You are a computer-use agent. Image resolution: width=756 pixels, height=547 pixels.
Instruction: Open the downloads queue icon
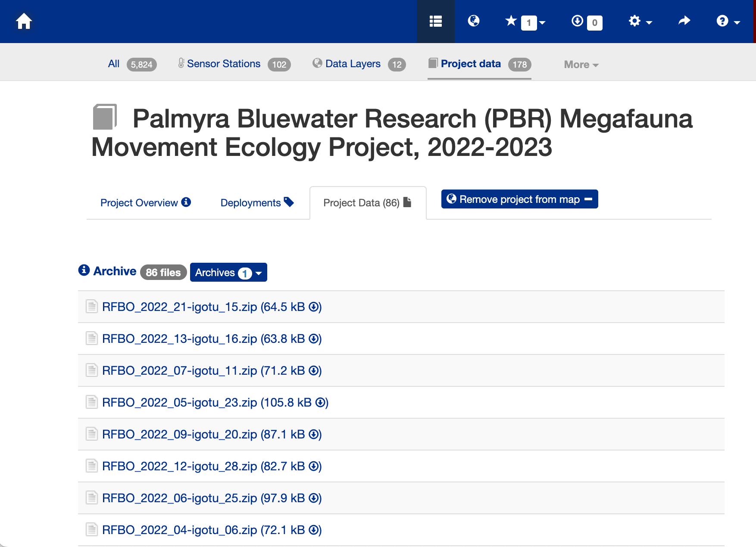[577, 22]
